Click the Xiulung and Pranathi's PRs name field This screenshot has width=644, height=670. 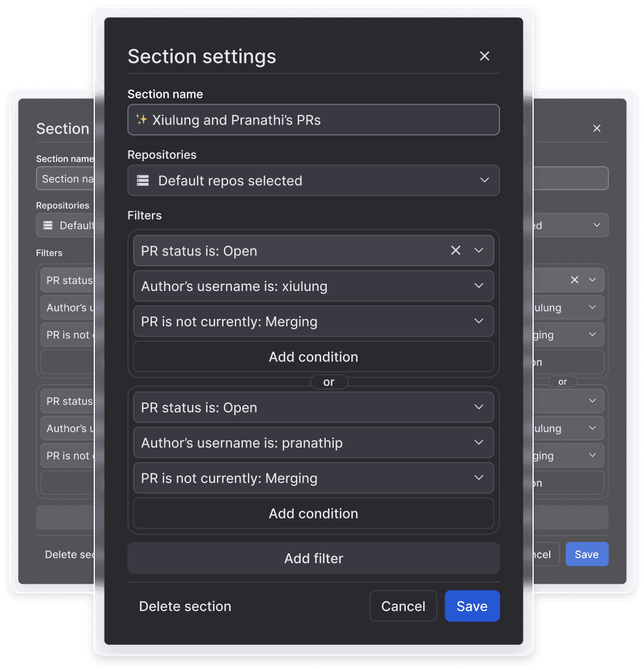[x=313, y=120]
